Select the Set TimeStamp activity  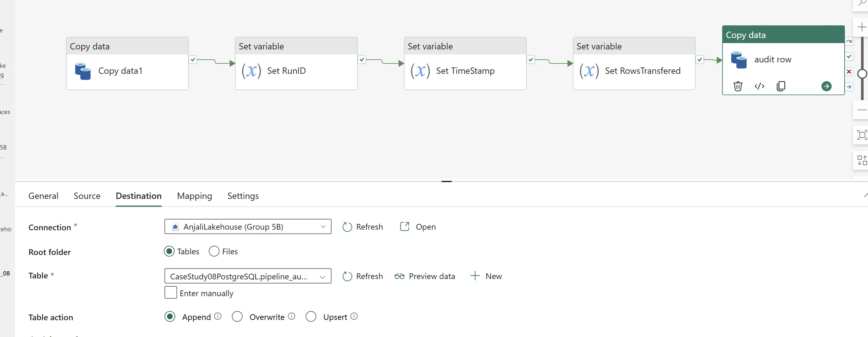(x=465, y=63)
